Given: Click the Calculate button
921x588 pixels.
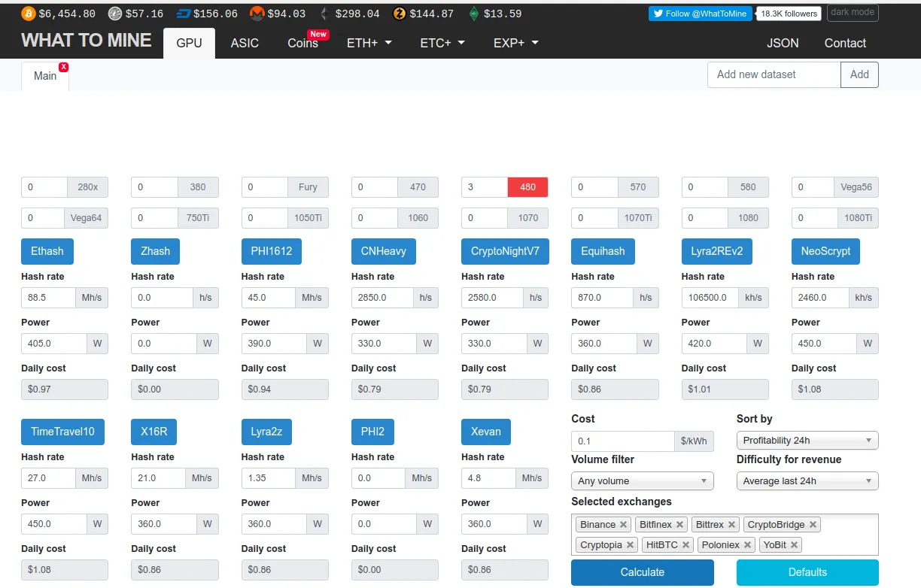Looking at the screenshot, I should 643,572.
